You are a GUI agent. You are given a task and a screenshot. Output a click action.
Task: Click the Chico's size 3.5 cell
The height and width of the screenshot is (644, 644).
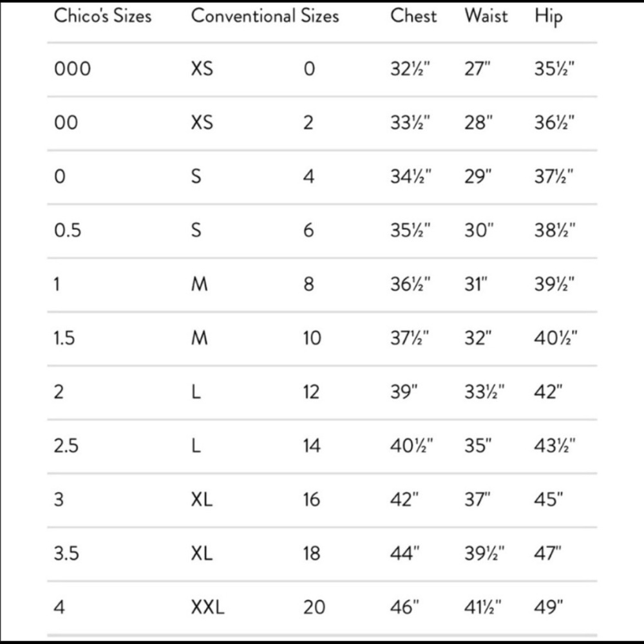67,553
